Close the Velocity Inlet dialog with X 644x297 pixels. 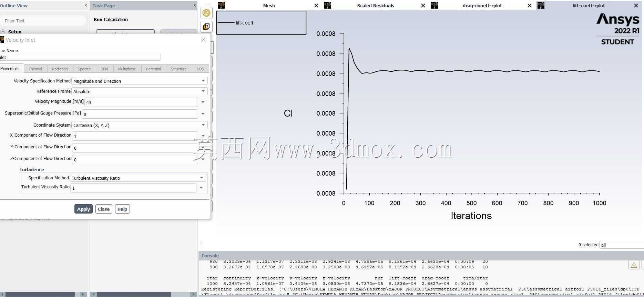point(203,40)
